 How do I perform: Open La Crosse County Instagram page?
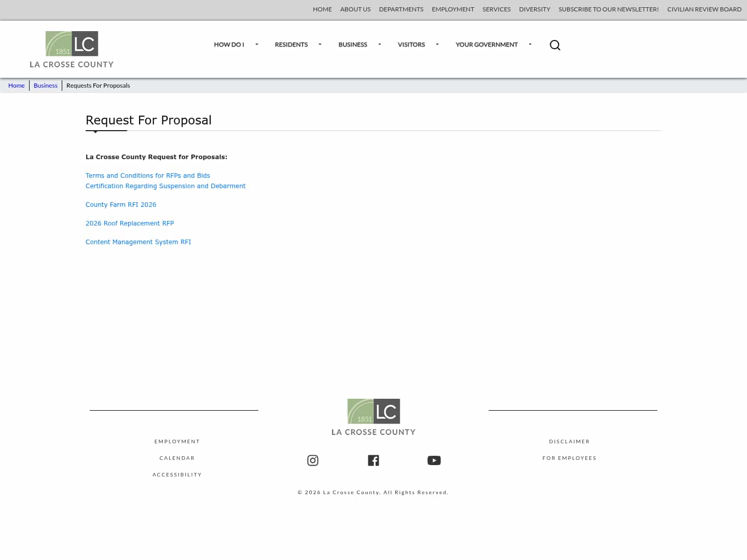pyautogui.click(x=313, y=460)
